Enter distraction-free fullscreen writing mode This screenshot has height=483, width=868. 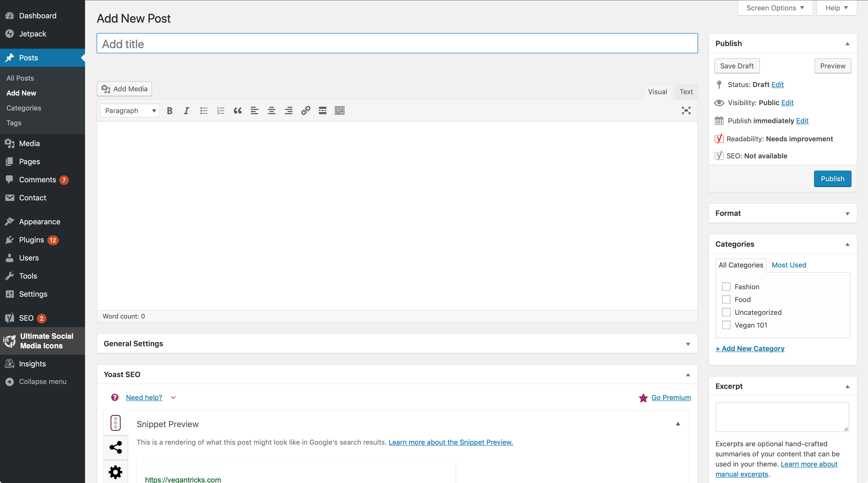[x=686, y=111]
